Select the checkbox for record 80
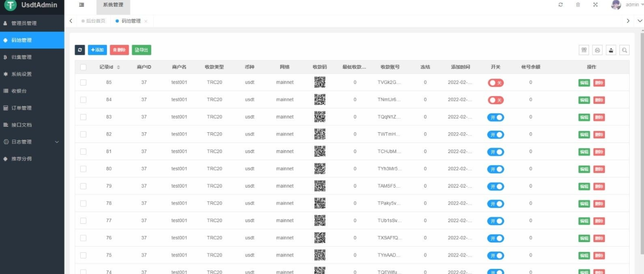644x274 pixels. click(x=83, y=169)
